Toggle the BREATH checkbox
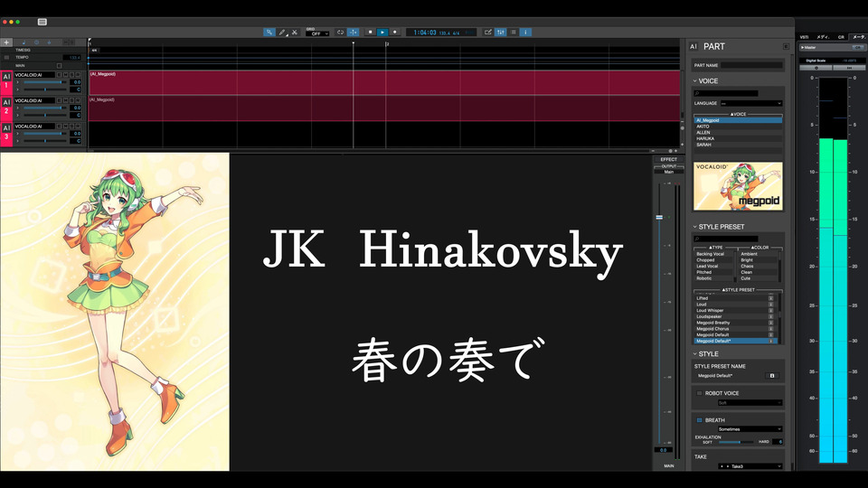This screenshot has height=488, width=868. (x=699, y=420)
